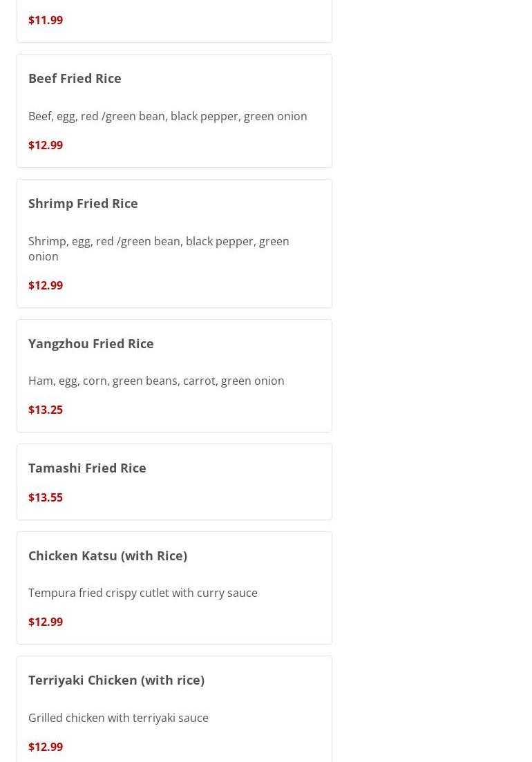532x762 pixels.
Task: Click the $13.25 price label
Action: 46,410
